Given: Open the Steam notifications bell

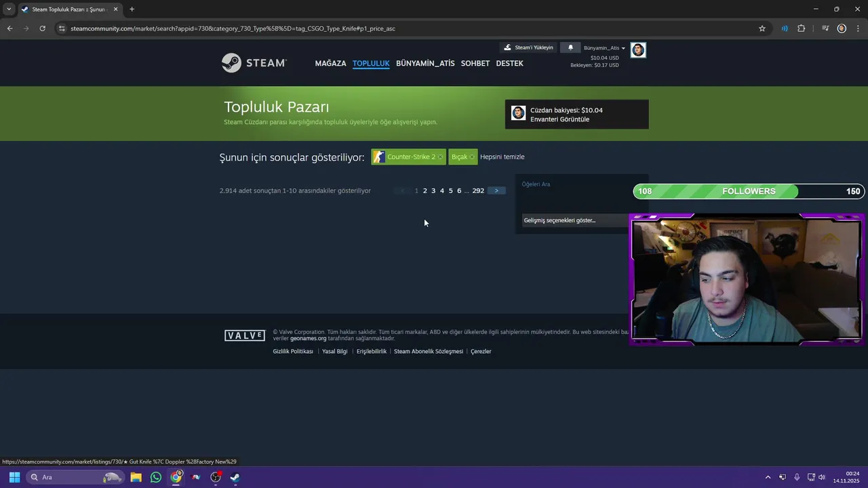Looking at the screenshot, I should coord(570,47).
